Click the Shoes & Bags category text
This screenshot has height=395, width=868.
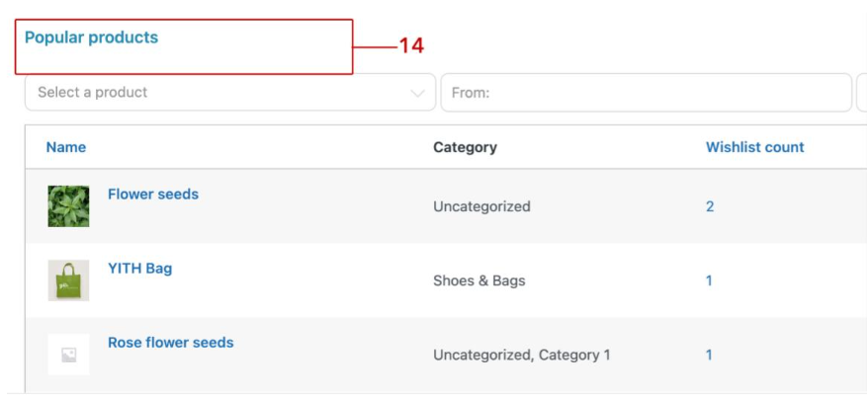click(x=479, y=280)
